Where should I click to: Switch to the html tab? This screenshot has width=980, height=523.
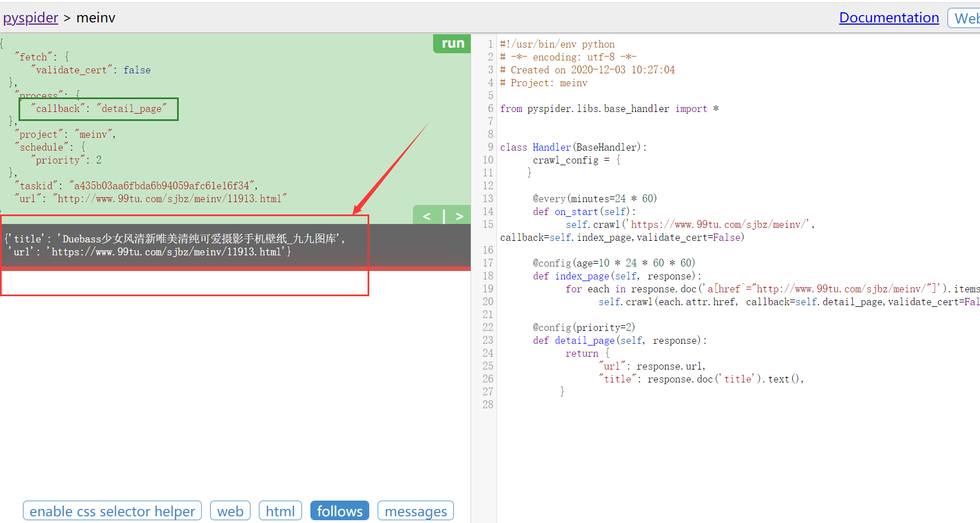[280, 511]
